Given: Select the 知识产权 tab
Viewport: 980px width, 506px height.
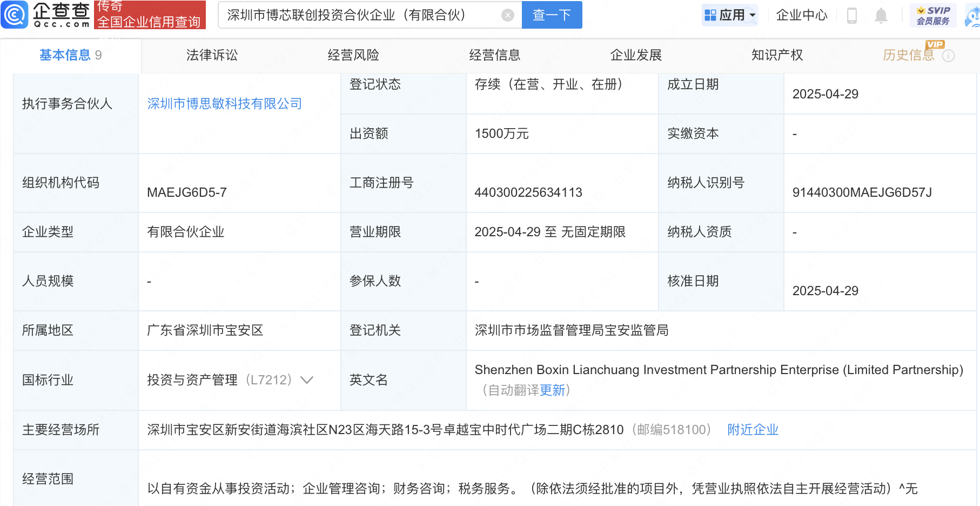Looking at the screenshot, I should [x=777, y=55].
